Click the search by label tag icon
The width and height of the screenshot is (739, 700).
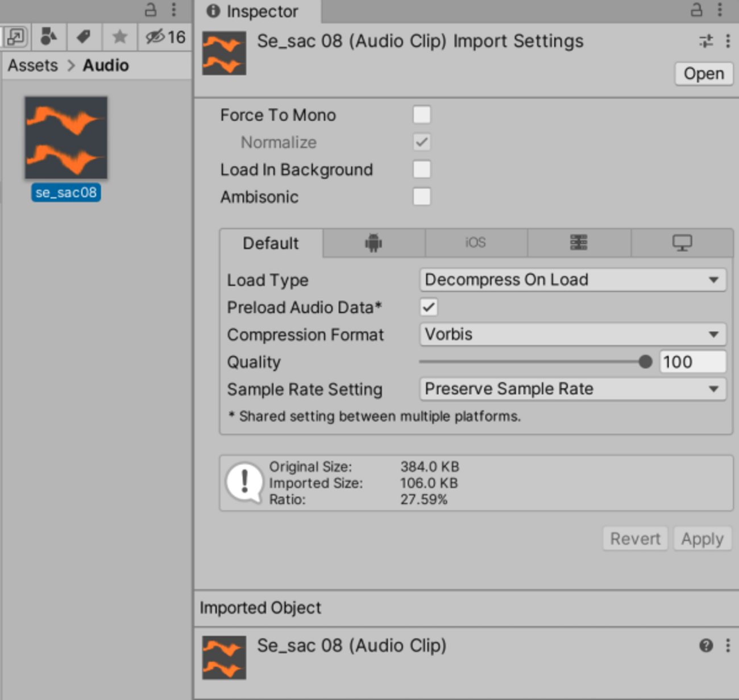[x=84, y=37]
